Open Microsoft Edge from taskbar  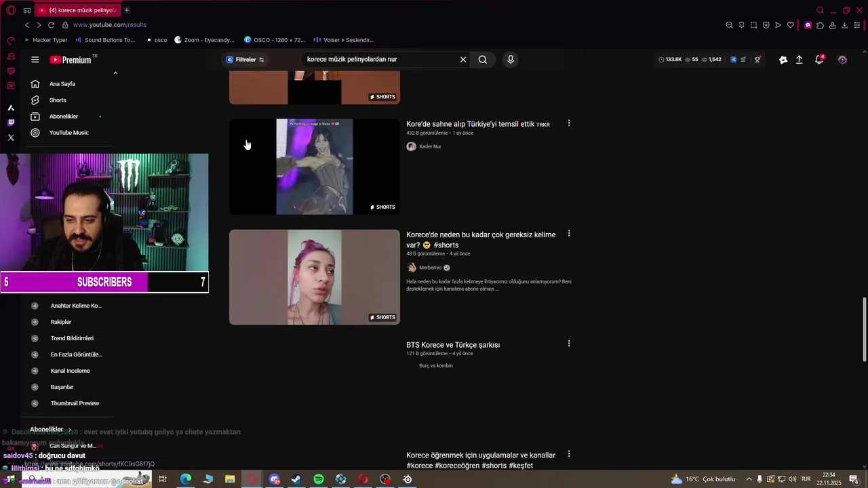[185, 479]
